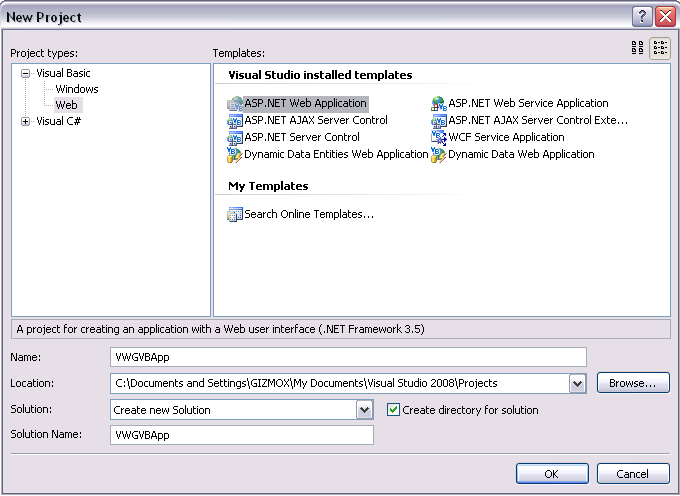Click the ASP.NET Server Control template icon
The image size is (680, 496).
tap(235, 137)
